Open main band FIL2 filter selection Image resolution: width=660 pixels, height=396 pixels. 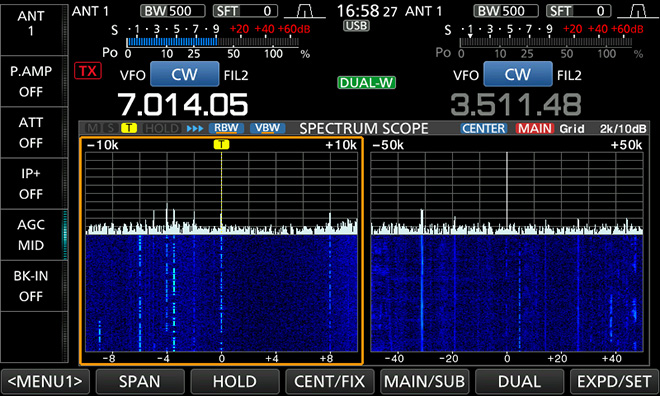point(236,75)
